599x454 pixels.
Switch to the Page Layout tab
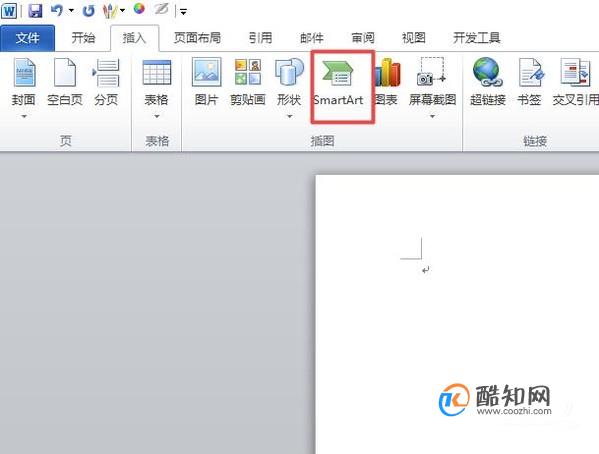197,38
